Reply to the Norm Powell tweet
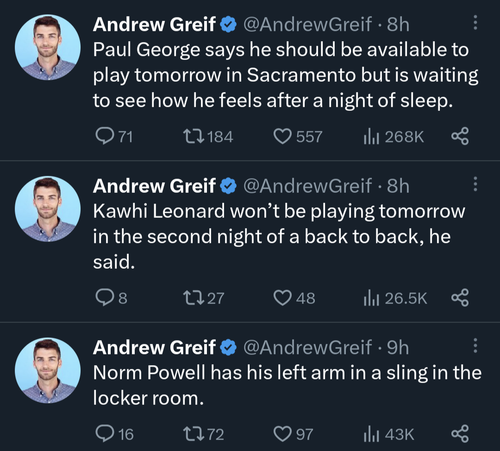This screenshot has width=500, height=451. pos(114,434)
